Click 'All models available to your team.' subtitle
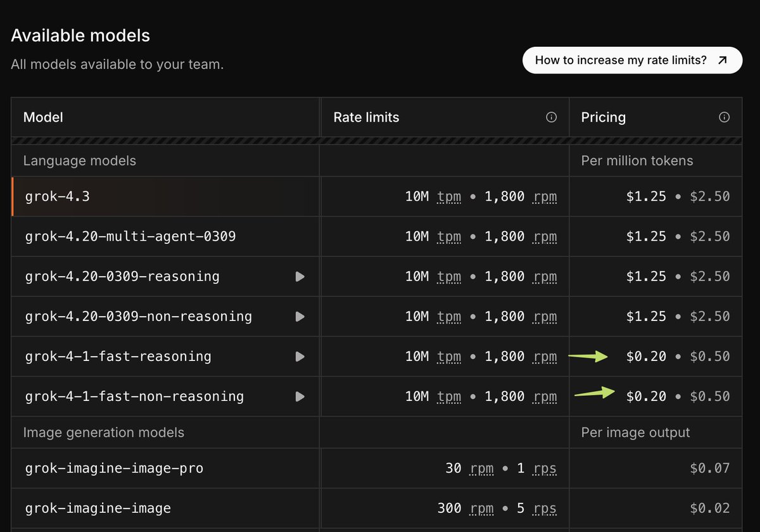 click(x=117, y=65)
